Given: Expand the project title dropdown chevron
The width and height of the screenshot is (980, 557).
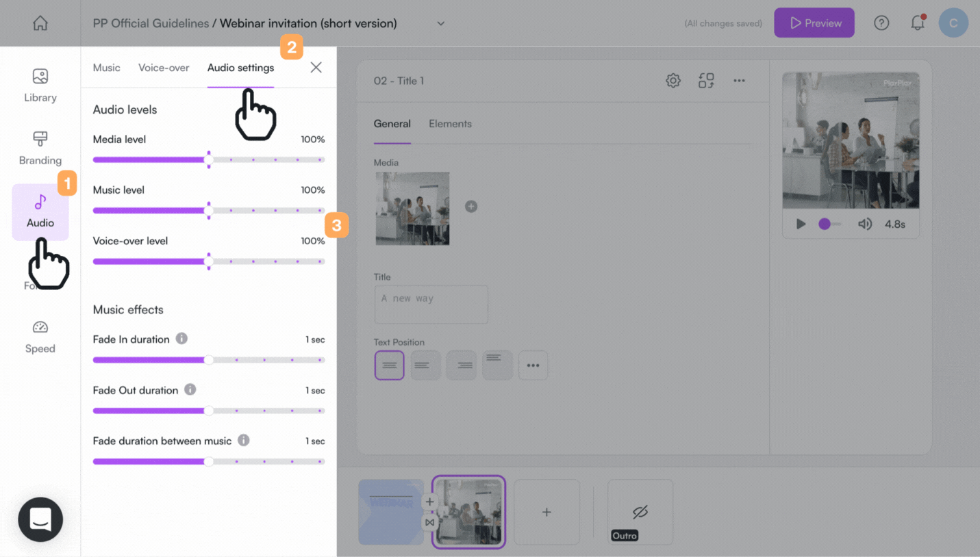Looking at the screenshot, I should (x=441, y=23).
